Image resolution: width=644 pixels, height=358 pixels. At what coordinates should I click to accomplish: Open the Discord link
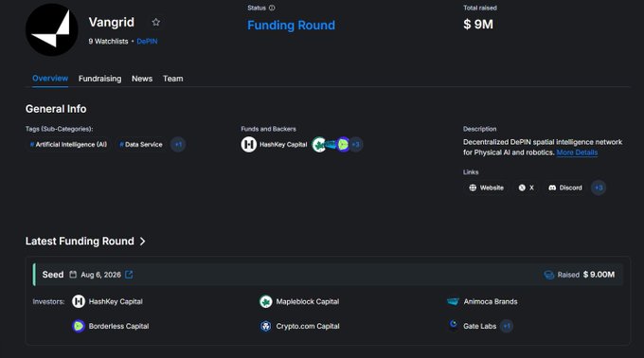565,188
